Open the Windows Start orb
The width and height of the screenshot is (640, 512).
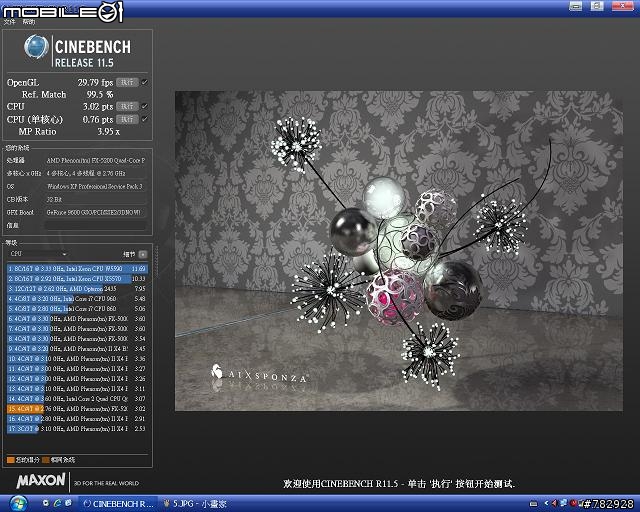(17, 503)
